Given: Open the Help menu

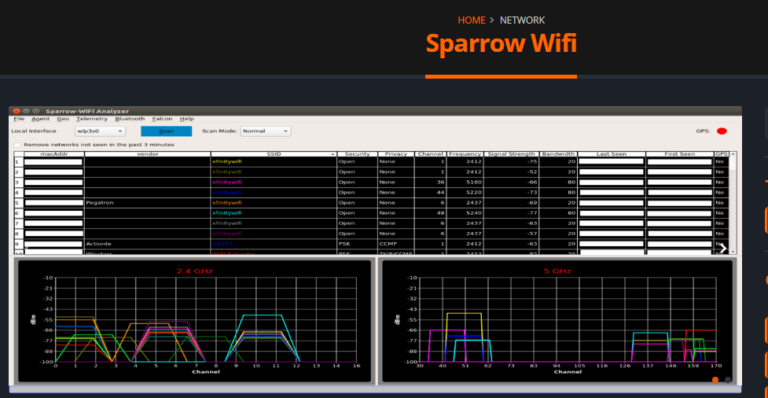Looking at the screenshot, I should tap(187, 119).
